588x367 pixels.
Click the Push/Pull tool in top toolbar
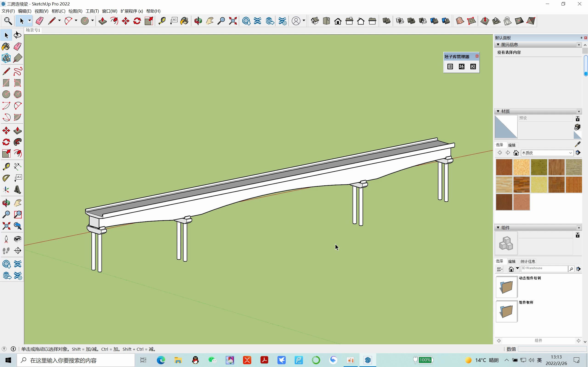pyautogui.click(x=102, y=21)
